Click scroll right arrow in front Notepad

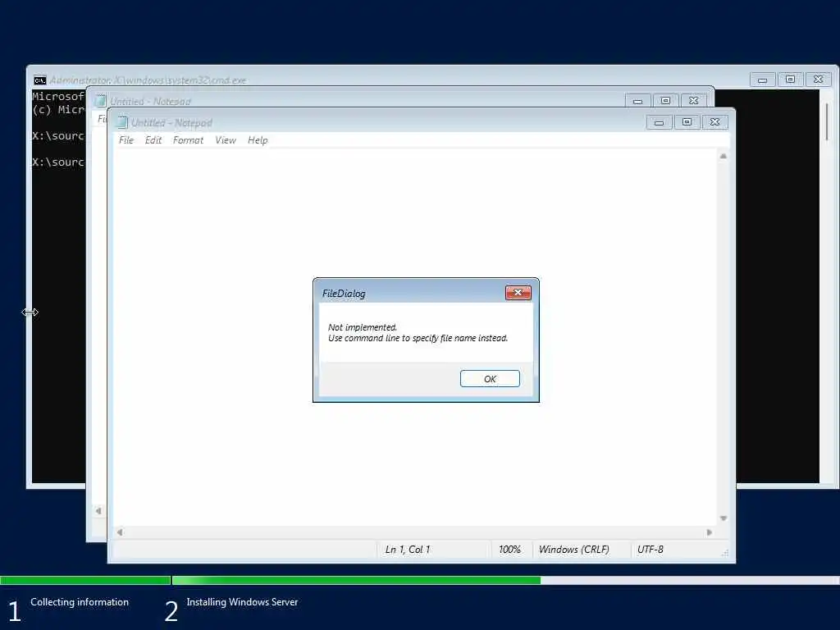[710, 532]
